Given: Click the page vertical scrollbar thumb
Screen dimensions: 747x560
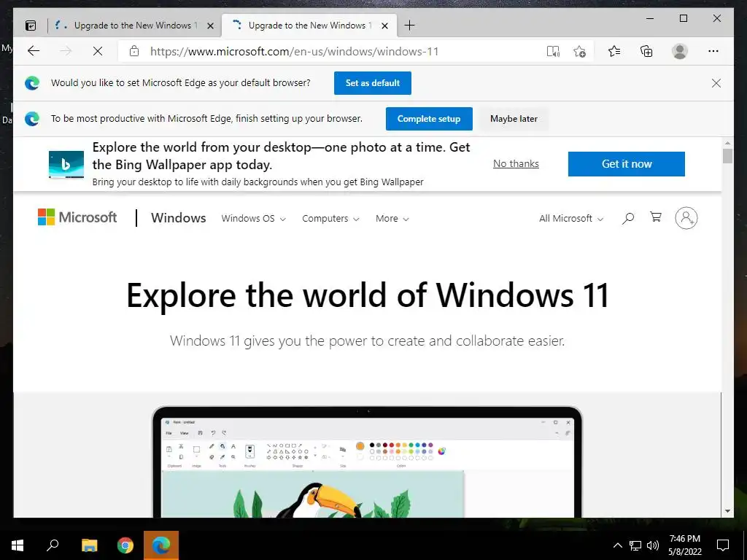Looking at the screenshot, I should coord(727,156).
